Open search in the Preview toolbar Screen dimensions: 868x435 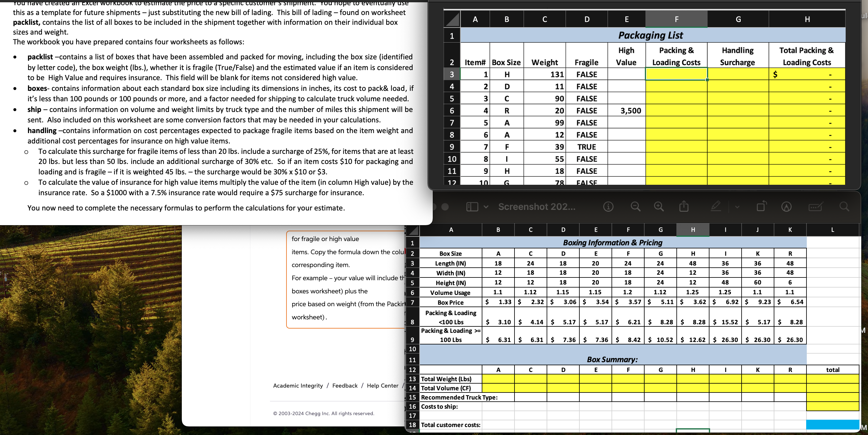pos(844,206)
